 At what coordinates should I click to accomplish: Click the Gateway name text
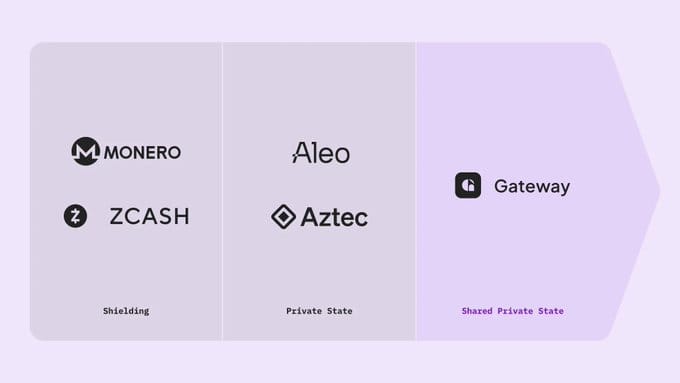[532, 187]
